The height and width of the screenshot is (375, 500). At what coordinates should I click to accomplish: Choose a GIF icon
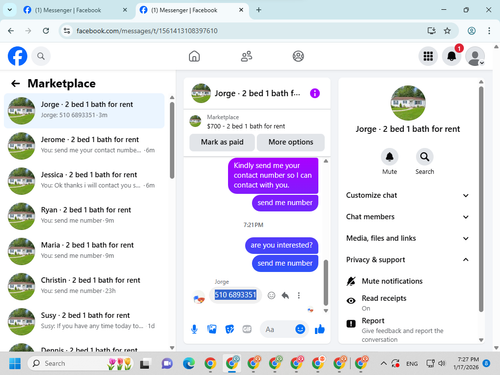247,329
